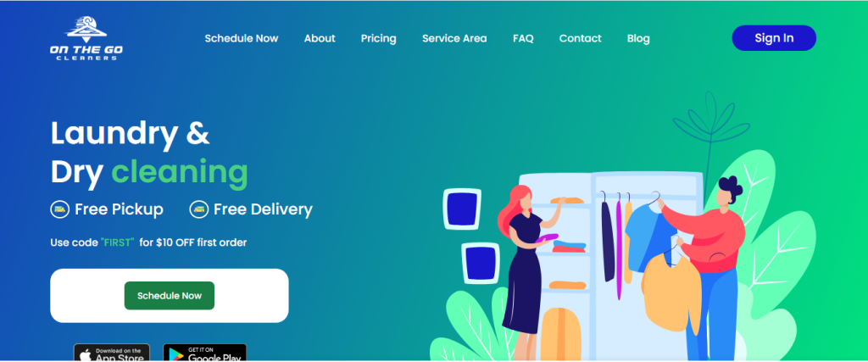
Task: Open the Apple App Store badge
Action: coord(112,353)
